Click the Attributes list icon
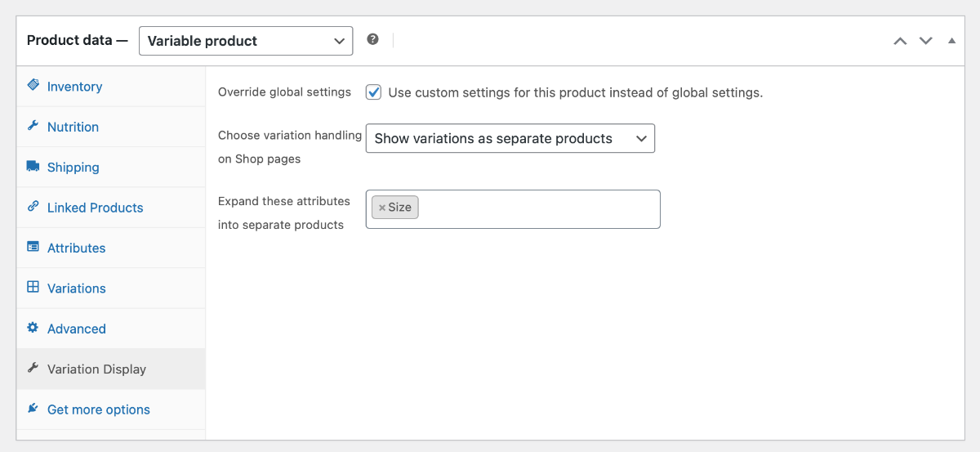The width and height of the screenshot is (980, 452). (33, 247)
